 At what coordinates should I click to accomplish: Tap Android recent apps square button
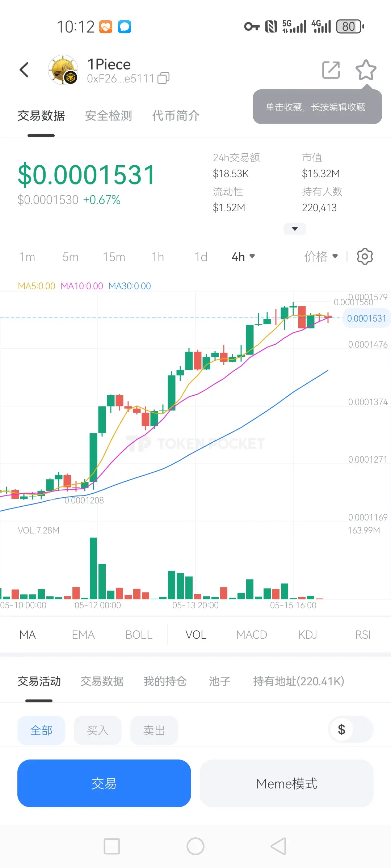(x=112, y=846)
